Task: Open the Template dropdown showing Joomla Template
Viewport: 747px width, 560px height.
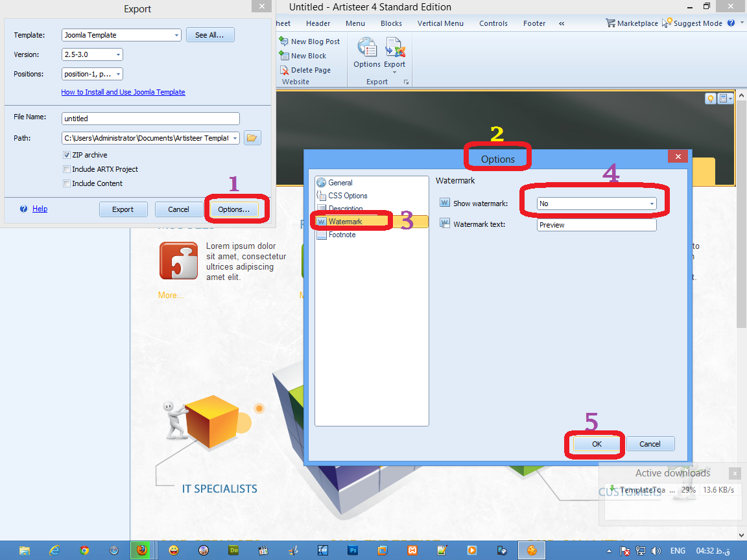Action: click(121, 35)
